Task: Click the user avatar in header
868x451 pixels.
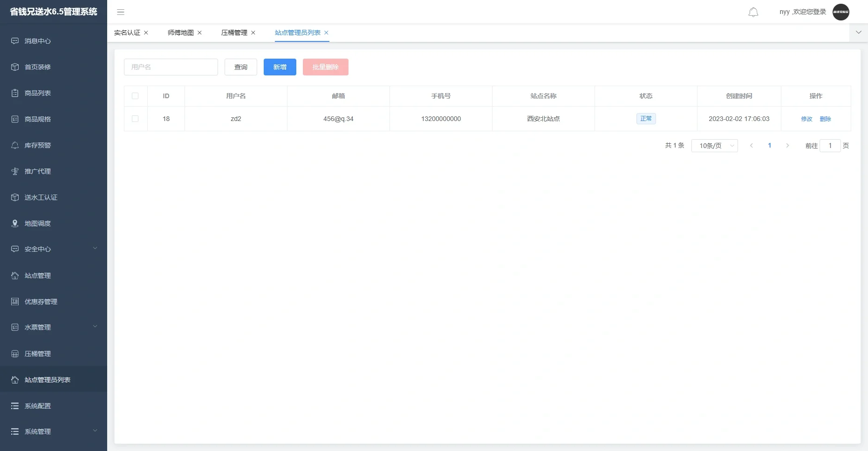Action: click(841, 12)
